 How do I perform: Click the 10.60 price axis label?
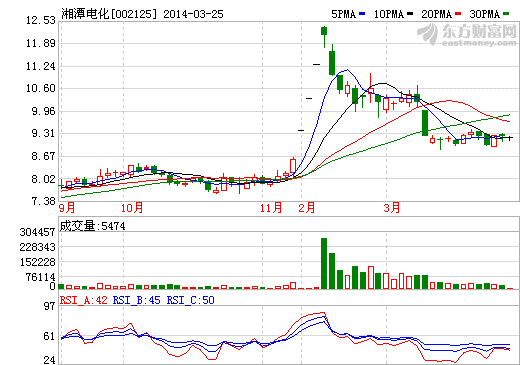tap(41, 88)
